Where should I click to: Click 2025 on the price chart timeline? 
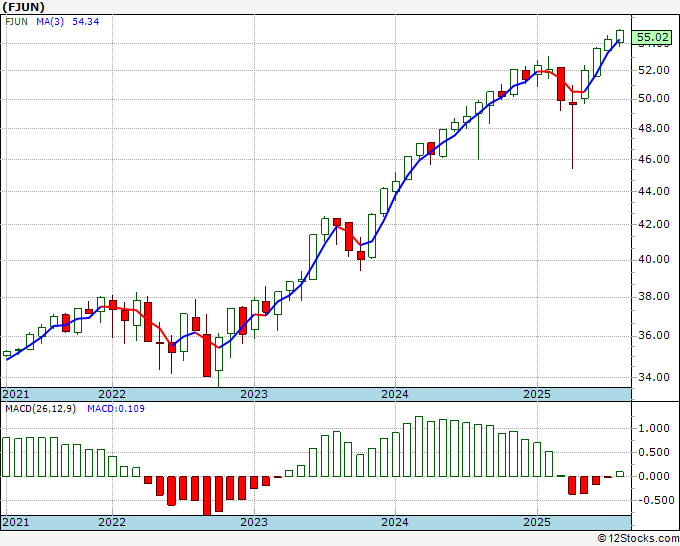pyautogui.click(x=537, y=394)
